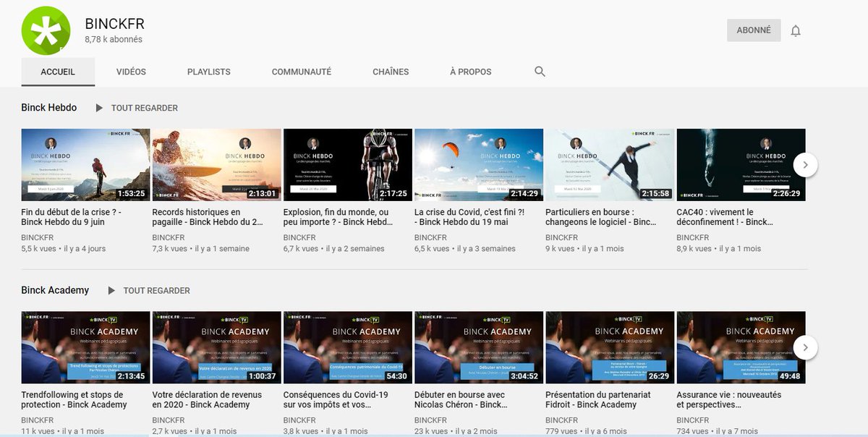
Task: Open title 'Votre déclaration de revenus en 2020'
Action: click(x=207, y=399)
